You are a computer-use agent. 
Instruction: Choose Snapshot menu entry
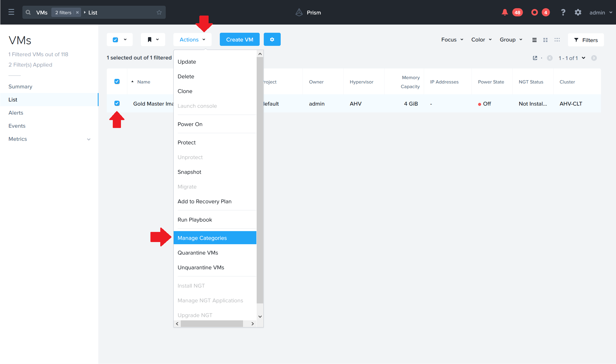coord(215,172)
